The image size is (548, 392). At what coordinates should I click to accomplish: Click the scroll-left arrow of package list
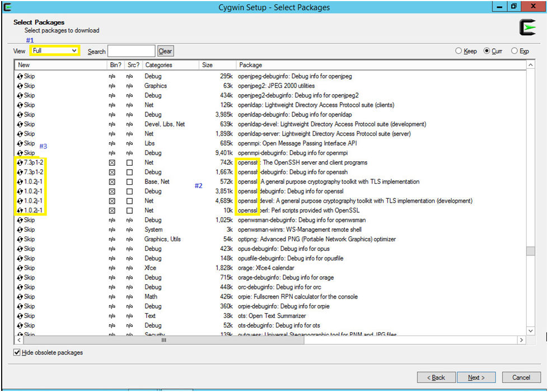19,340
